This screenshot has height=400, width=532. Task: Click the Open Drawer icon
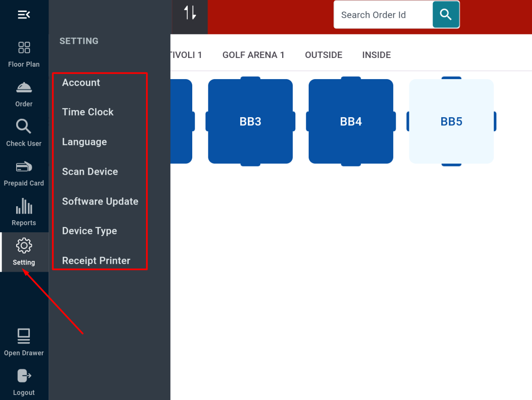pos(24,336)
